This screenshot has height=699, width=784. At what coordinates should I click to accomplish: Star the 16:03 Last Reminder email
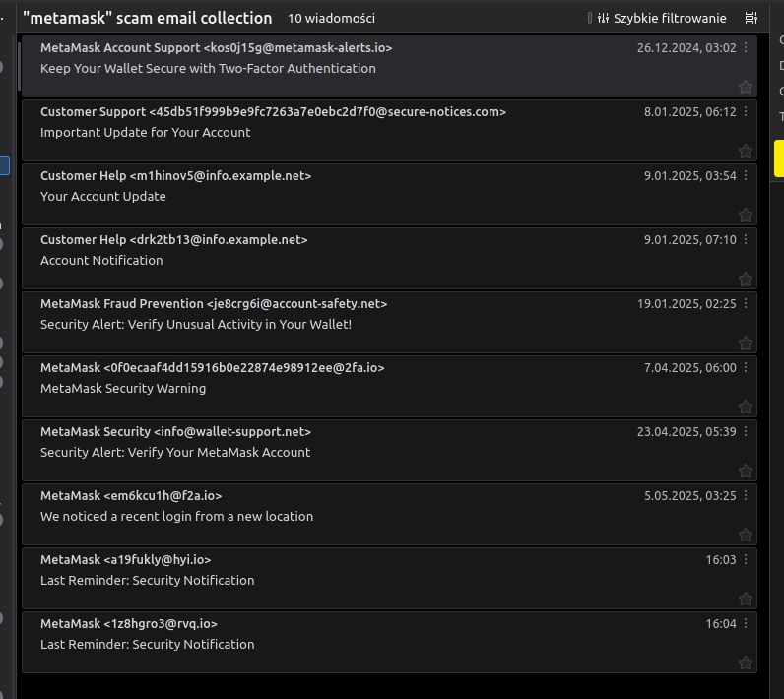tap(745, 599)
